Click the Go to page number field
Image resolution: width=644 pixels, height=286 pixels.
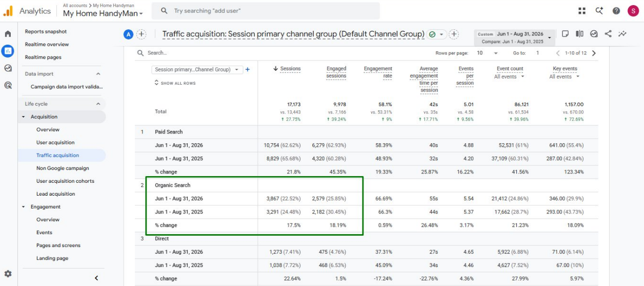(538, 53)
